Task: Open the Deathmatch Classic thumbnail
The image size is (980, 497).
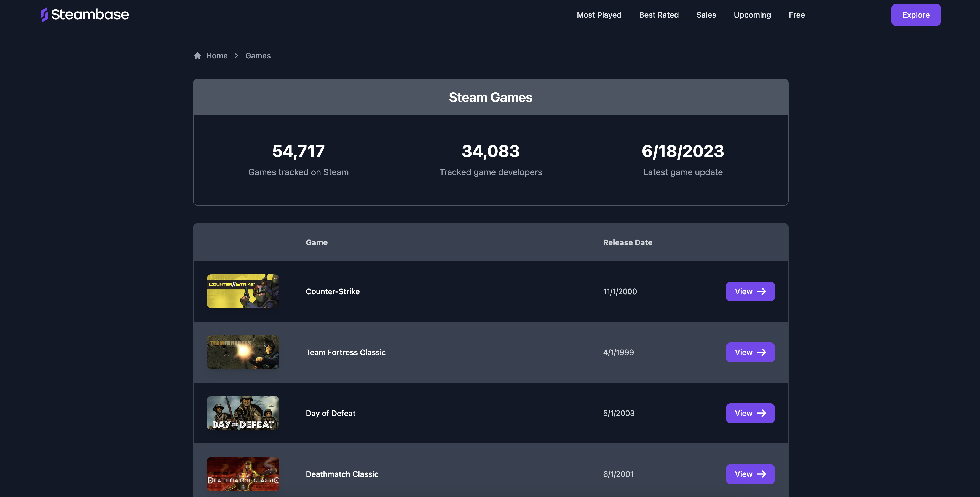Action: tap(243, 474)
